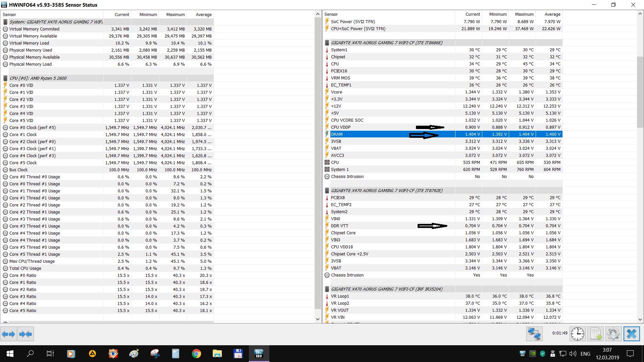Select the ITE IT8792E sensor group header

coord(386,190)
